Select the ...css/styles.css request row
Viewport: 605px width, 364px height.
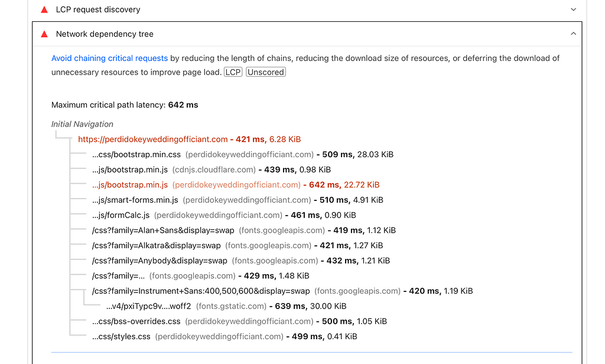225,337
